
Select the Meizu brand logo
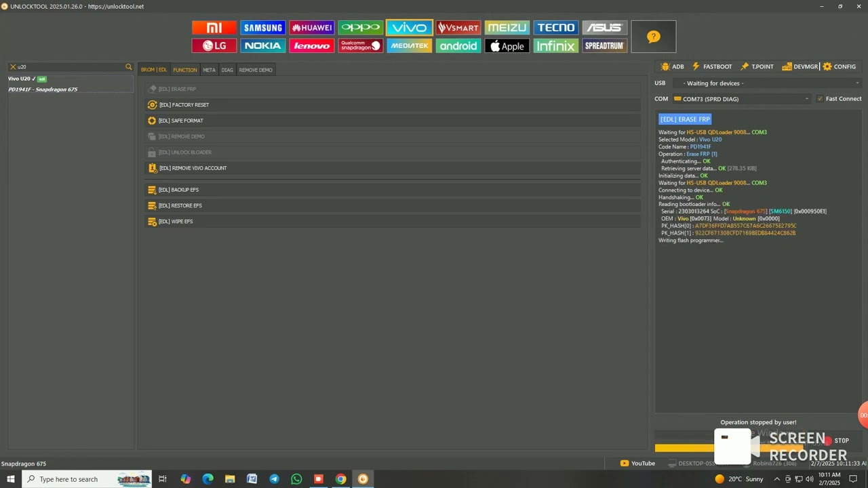(507, 28)
